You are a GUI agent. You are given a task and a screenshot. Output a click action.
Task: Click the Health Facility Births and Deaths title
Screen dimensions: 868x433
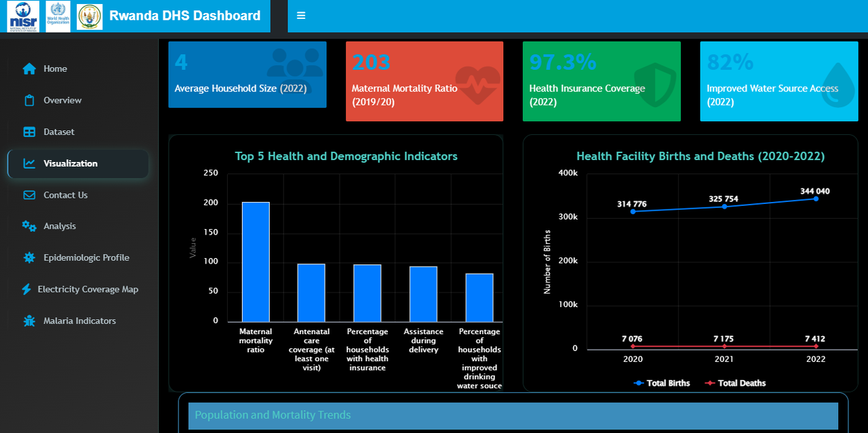pos(701,157)
